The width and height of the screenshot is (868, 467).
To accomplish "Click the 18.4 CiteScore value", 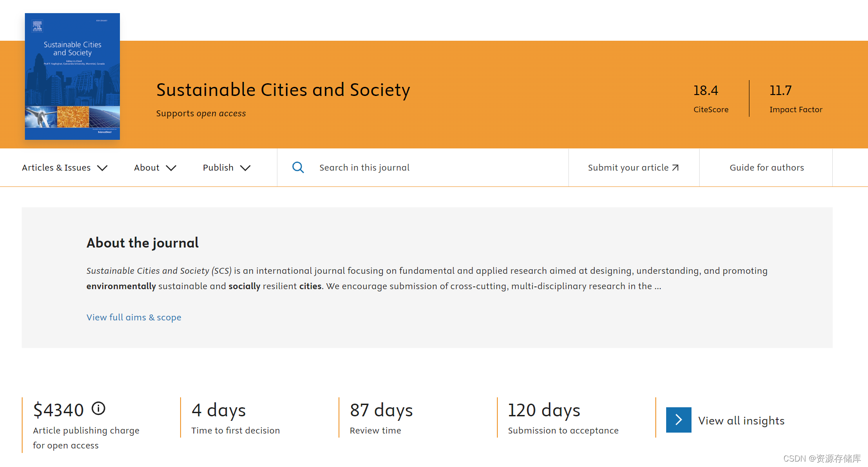I will [x=706, y=91].
